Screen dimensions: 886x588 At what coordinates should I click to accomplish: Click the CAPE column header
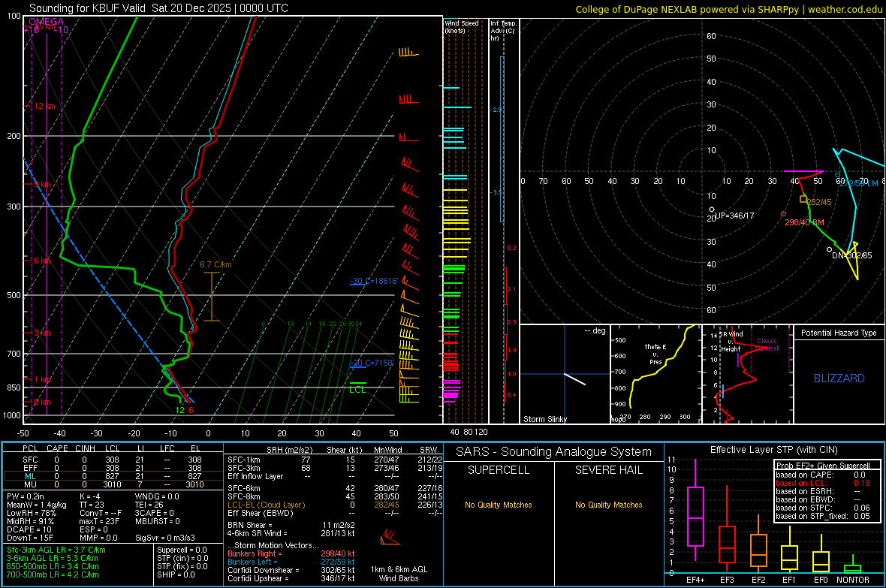(57, 448)
